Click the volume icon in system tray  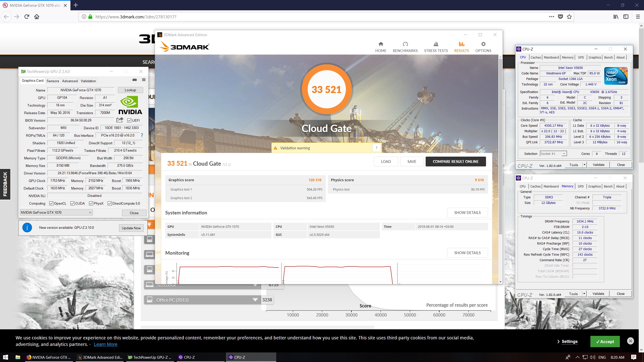(593, 357)
